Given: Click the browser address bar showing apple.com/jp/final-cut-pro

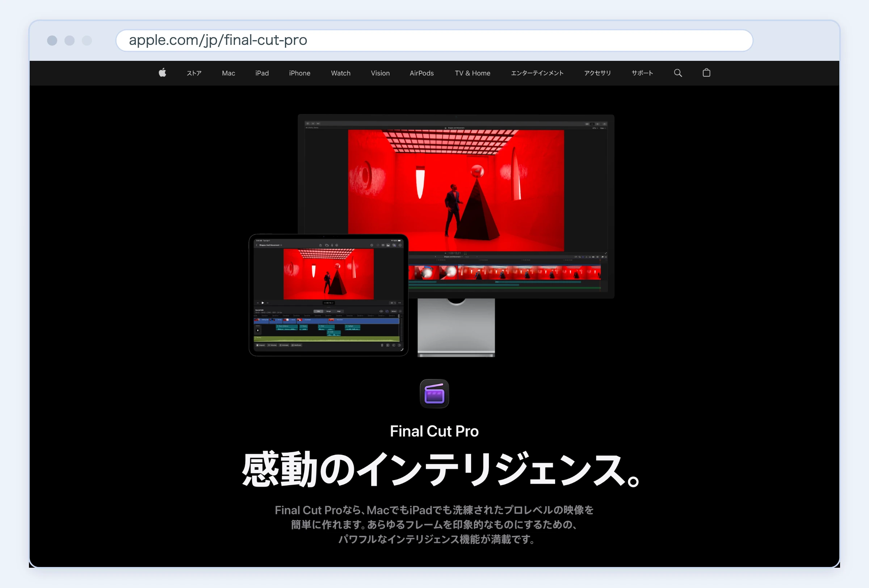Looking at the screenshot, I should (x=434, y=41).
